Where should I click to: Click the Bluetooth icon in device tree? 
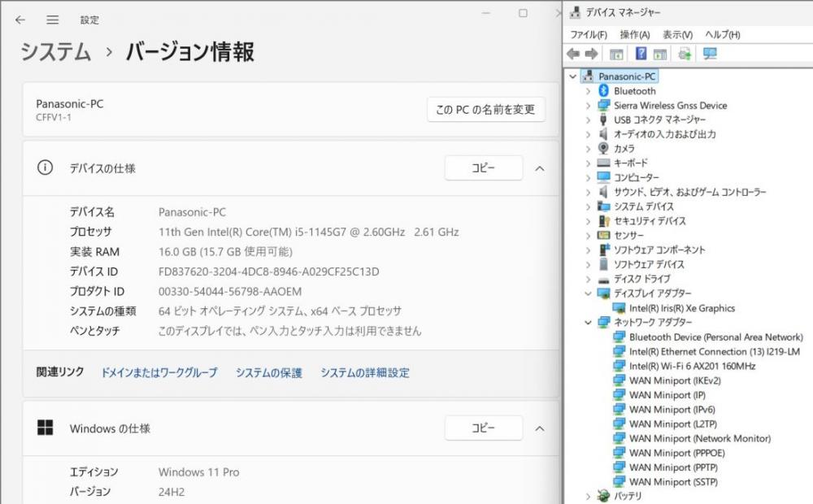click(x=603, y=91)
